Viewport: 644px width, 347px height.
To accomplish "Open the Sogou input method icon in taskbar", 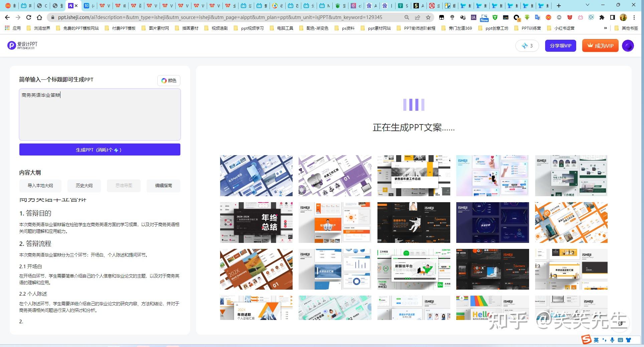I will click(586, 340).
